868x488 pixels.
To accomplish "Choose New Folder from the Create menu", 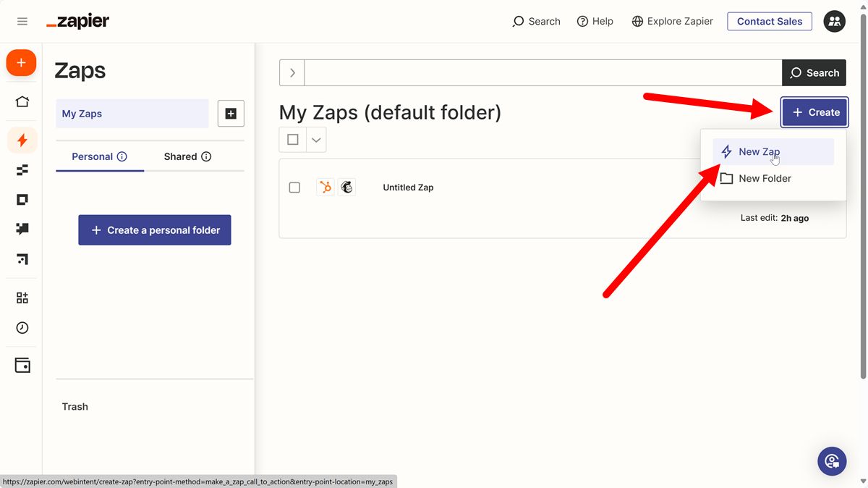I will click(x=764, y=178).
